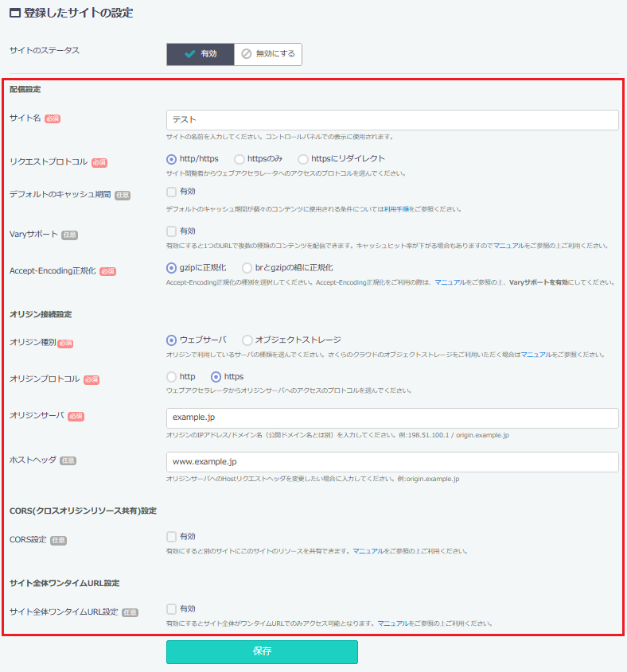The width and height of the screenshot is (627, 672).
Task: Set site status to 有効
Action: point(201,54)
